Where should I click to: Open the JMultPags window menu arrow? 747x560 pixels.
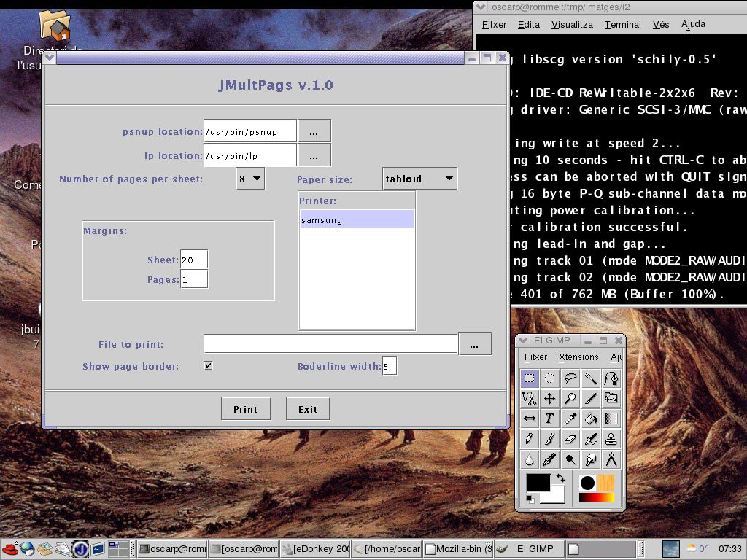pos(50,58)
